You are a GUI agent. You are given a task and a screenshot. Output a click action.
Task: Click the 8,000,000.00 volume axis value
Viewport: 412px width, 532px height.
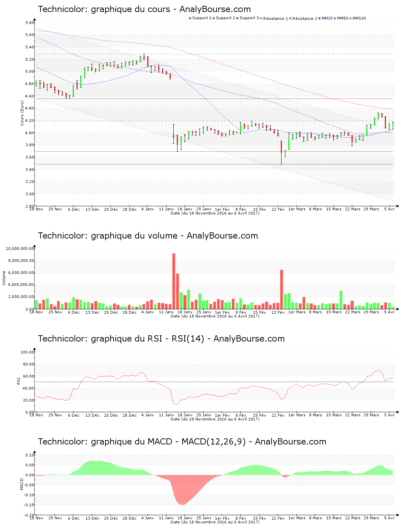coord(21,261)
